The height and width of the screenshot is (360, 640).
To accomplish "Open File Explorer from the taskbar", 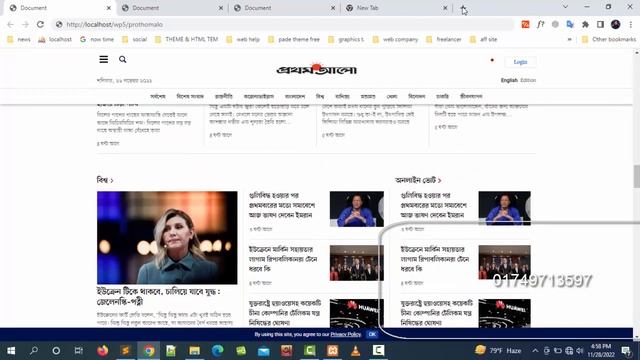I will [x=195, y=350].
